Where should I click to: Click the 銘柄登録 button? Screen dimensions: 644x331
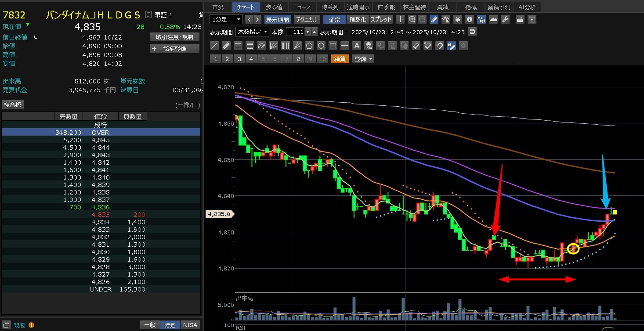click(x=174, y=49)
